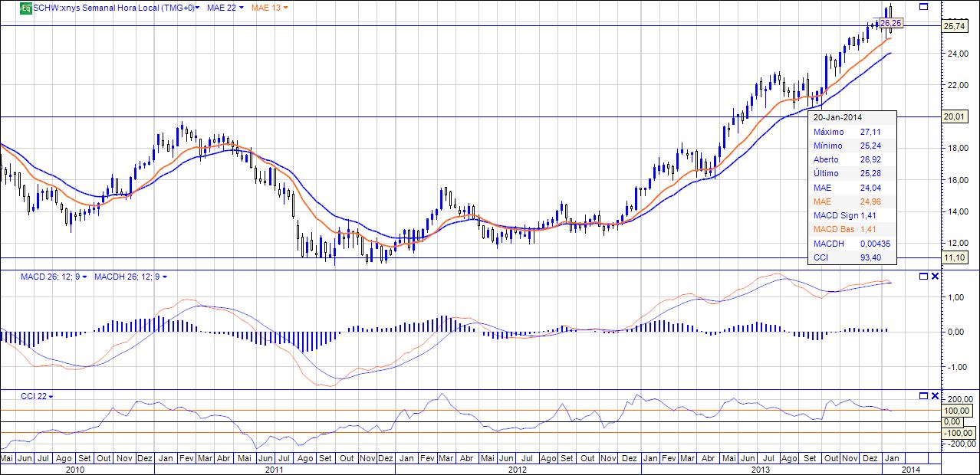Close the CCI 22 indicator panel
The image size is (980, 475).
click(935, 395)
